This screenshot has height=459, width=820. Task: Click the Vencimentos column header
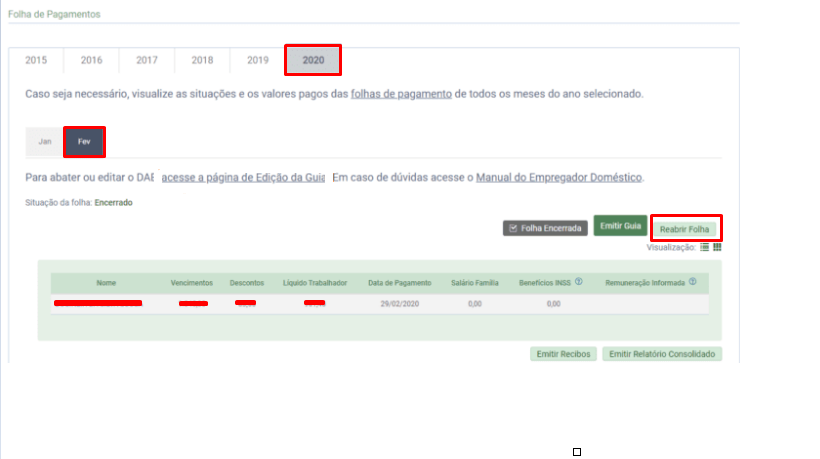tap(192, 283)
